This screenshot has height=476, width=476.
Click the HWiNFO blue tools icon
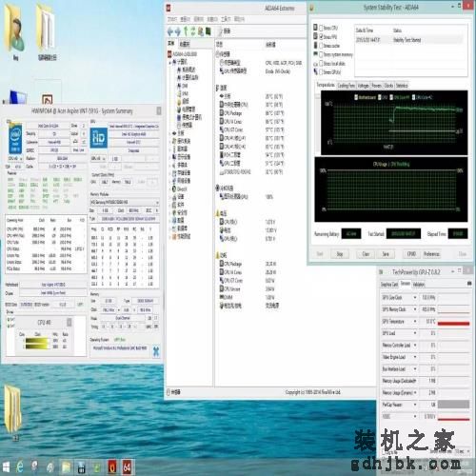click(156, 351)
